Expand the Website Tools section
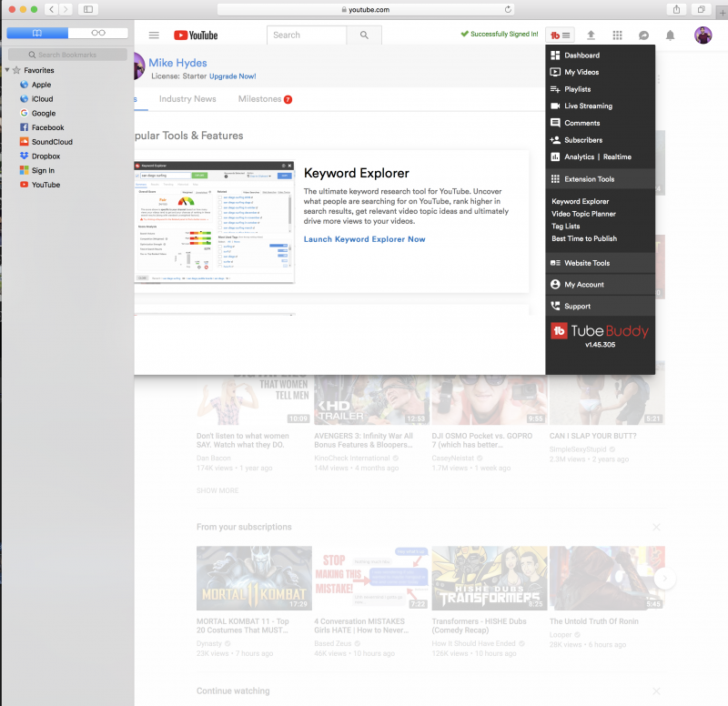 [x=586, y=263]
